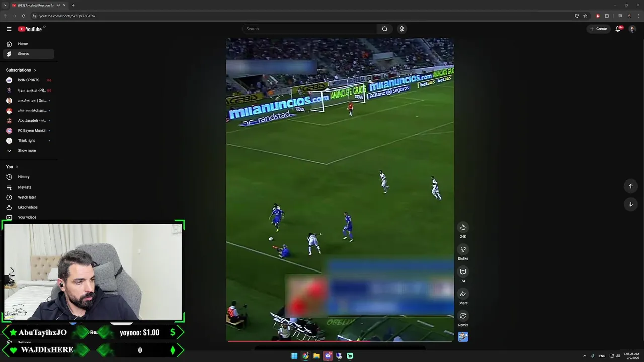Open the notifications bell

pos(618,29)
